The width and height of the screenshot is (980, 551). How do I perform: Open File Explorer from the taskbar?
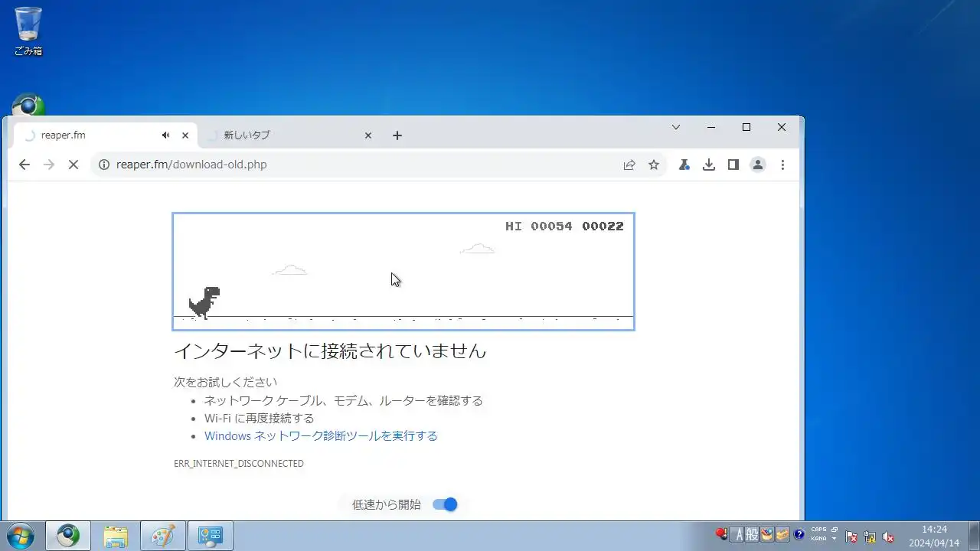(116, 536)
